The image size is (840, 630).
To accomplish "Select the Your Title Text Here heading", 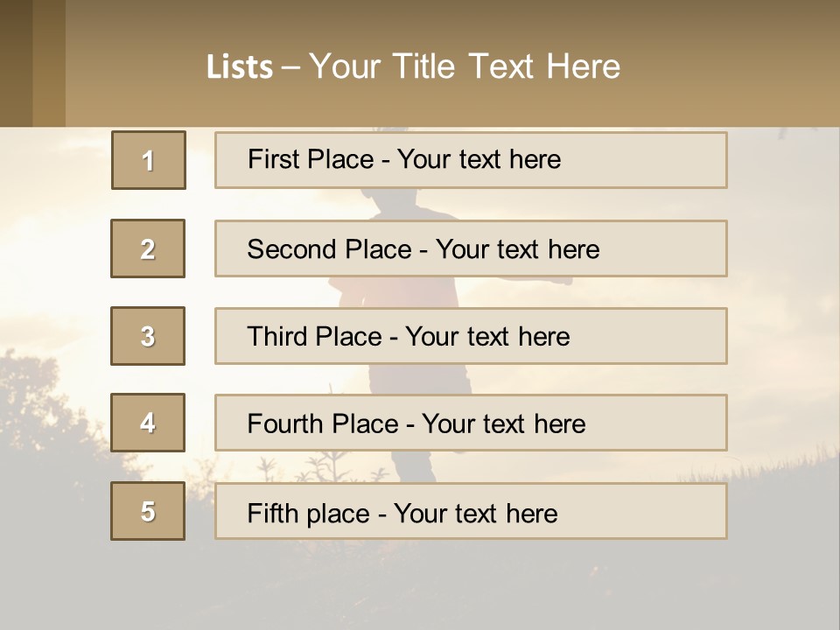I will [465, 67].
